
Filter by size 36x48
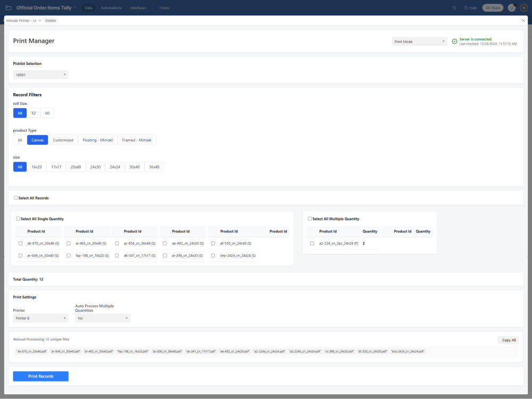[x=154, y=167]
